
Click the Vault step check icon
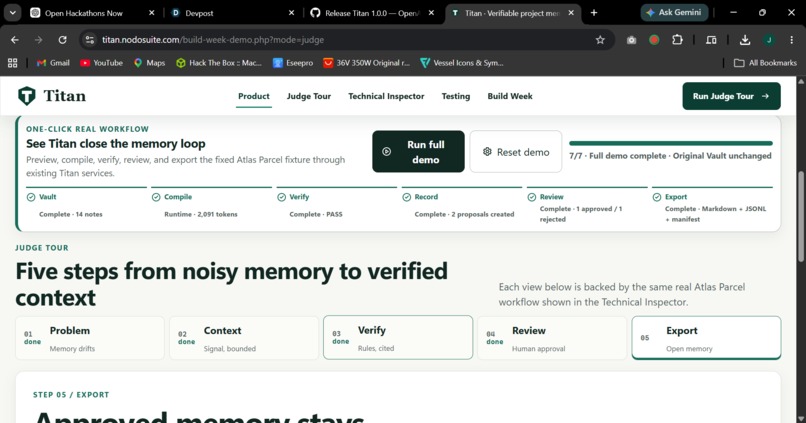[x=31, y=197]
